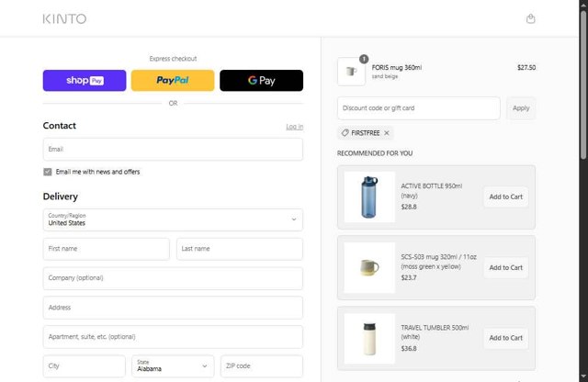This screenshot has width=588, height=382.
Task: Click the scrollbar down arrow
Action: point(583,377)
